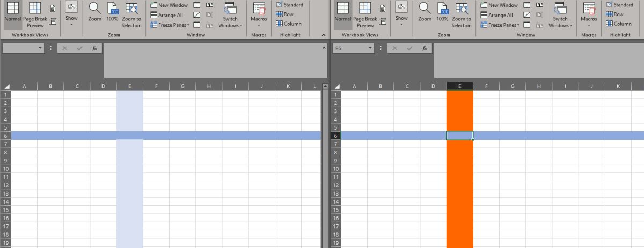Click Standard highlight in the right window
Image resolution: width=644 pixels, height=248 pixels.
(x=619, y=5)
